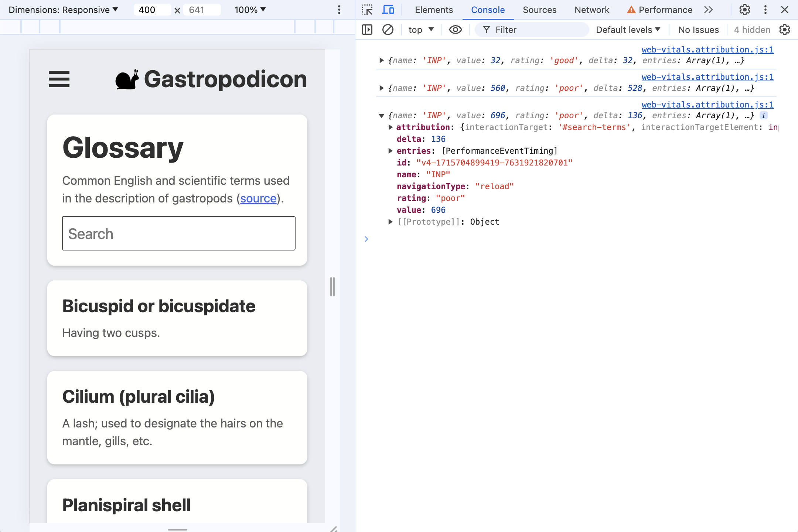This screenshot has width=798, height=532.
Task: Click the more tools overflow icon
Action: click(x=710, y=10)
